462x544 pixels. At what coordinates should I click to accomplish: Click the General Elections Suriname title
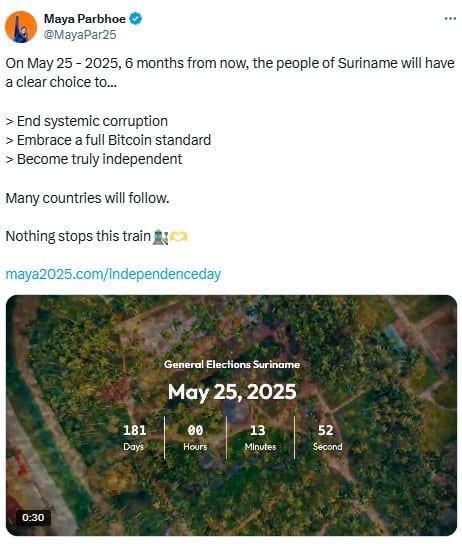pyautogui.click(x=232, y=365)
